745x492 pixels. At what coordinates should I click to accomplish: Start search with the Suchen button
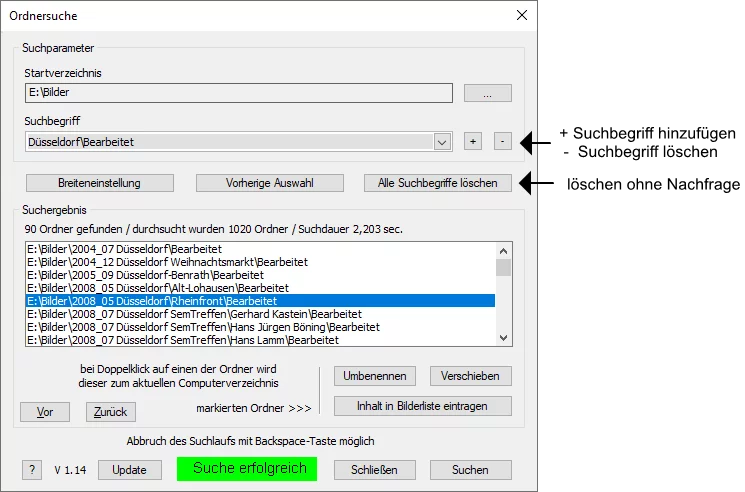point(470,470)
